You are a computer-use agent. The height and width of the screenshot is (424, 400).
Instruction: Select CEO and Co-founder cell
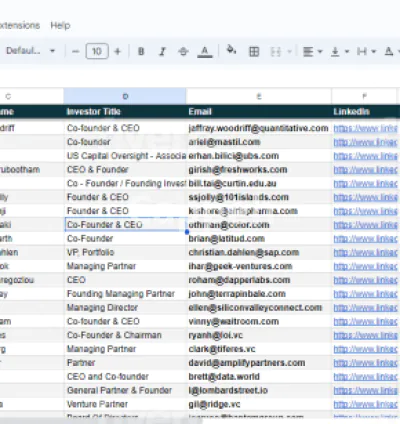(x=125, y=377)
